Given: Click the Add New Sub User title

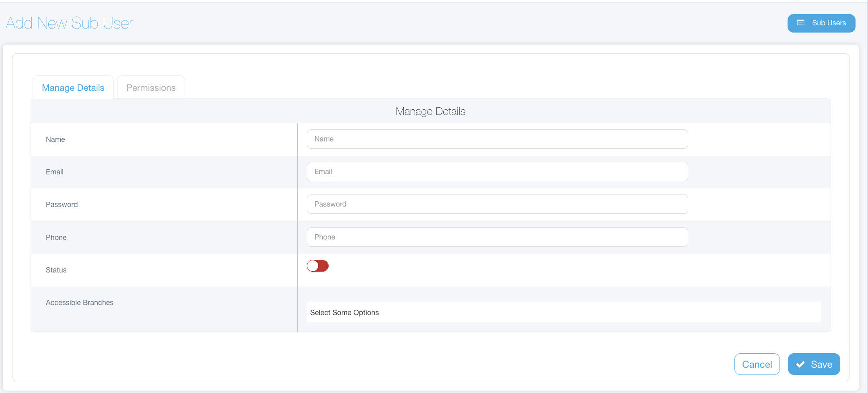Looking at the screenshot, I should coord(70,23).
